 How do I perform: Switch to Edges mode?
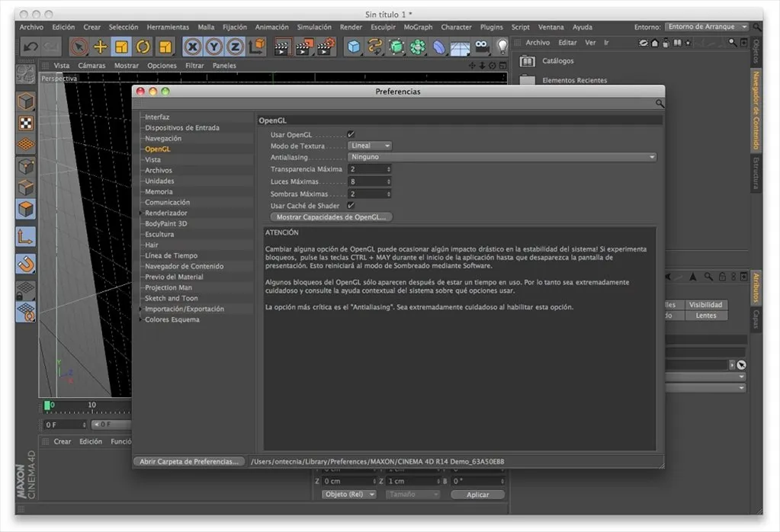(x=25, y=188)
